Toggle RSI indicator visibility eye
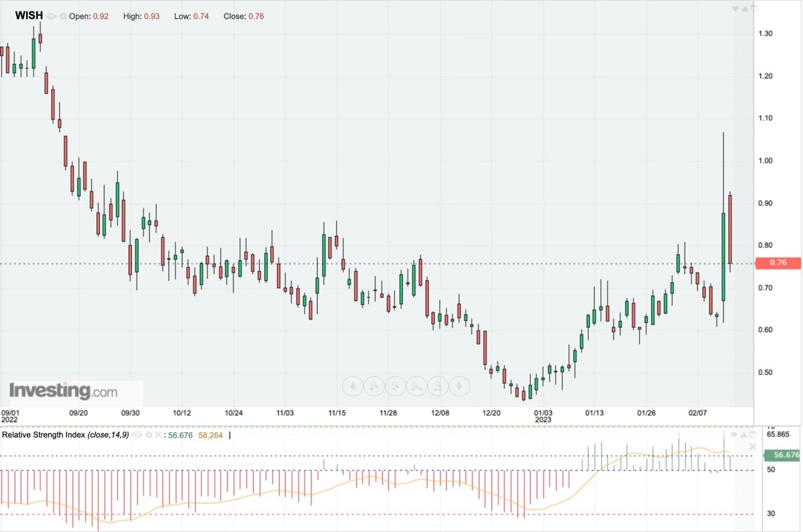803x532 pixels. (x=137, y=435)
